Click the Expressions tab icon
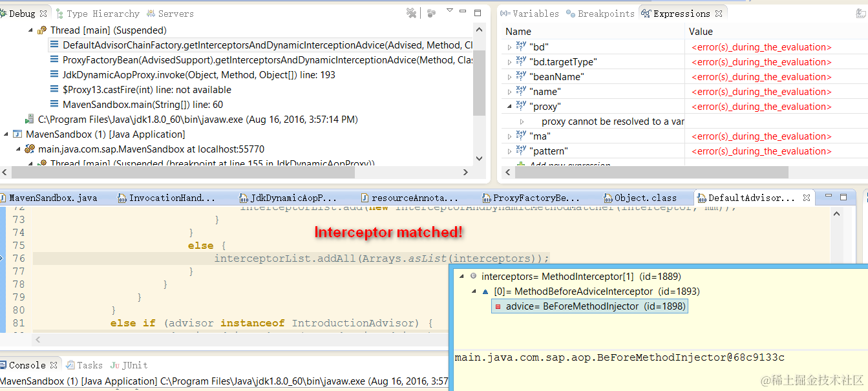The image size is (868, 391). tap(646, 14)
